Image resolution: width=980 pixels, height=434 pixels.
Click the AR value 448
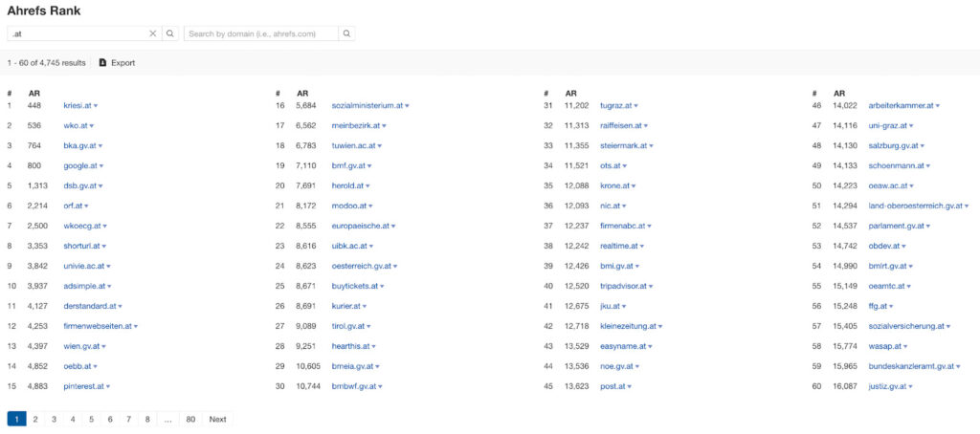34,106
